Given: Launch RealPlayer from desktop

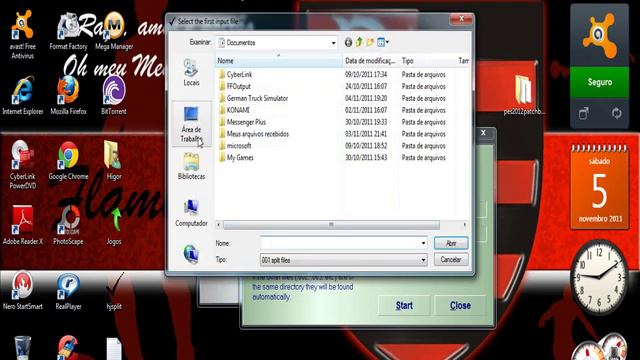Looking at the screenshot, I should tap(68, 291).
